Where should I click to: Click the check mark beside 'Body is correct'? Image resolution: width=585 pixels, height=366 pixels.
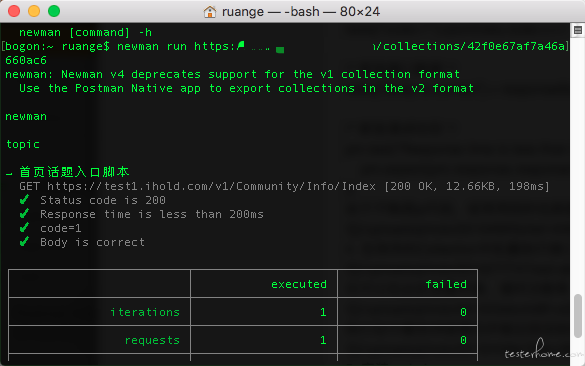click(x=24, y=242)
